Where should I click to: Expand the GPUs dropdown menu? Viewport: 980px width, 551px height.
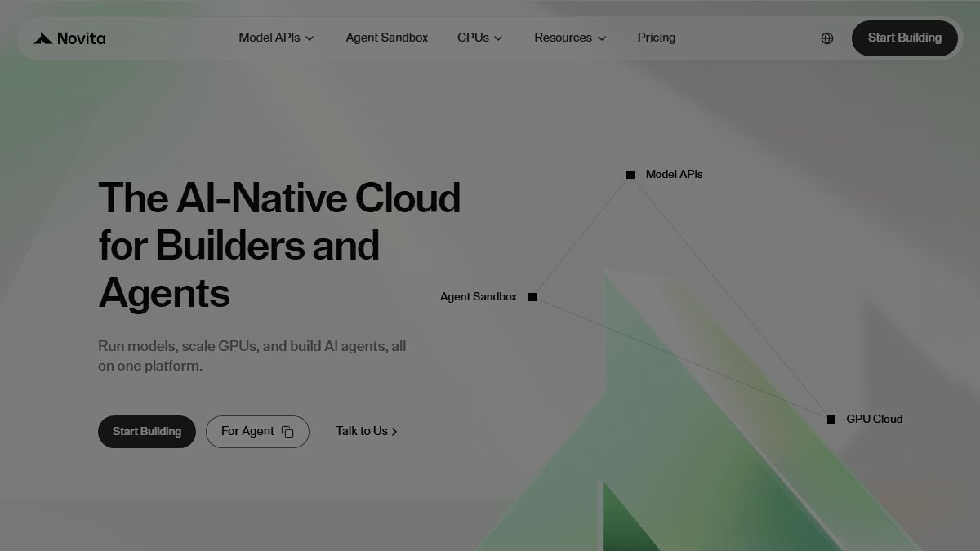[479, 38]
